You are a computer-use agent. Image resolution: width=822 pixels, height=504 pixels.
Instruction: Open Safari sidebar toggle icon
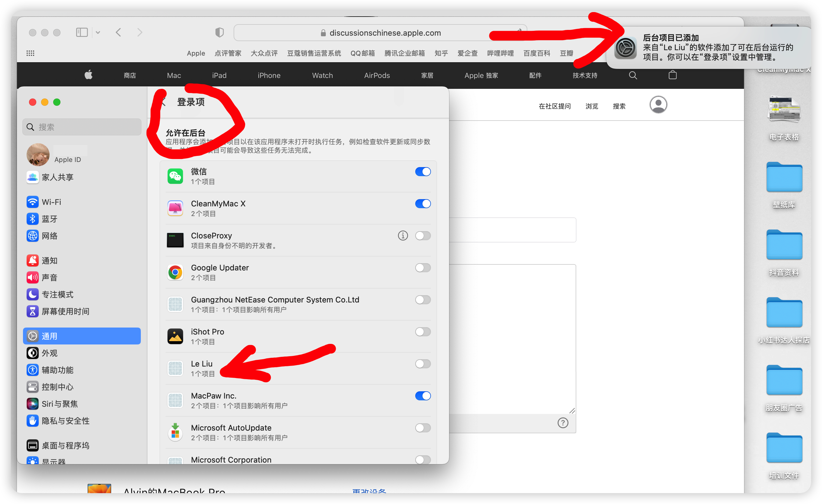[82, 32]
